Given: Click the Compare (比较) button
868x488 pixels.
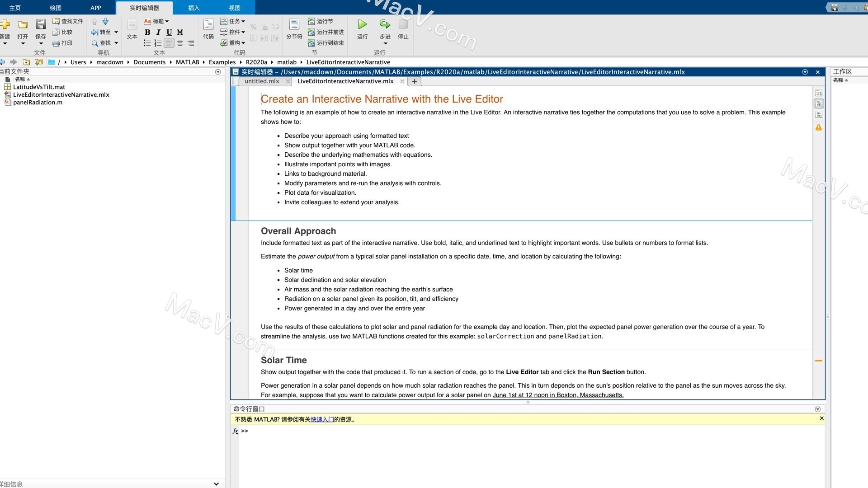Looking at the screenshot, I should pyautogui.click(x=62, y=32).
